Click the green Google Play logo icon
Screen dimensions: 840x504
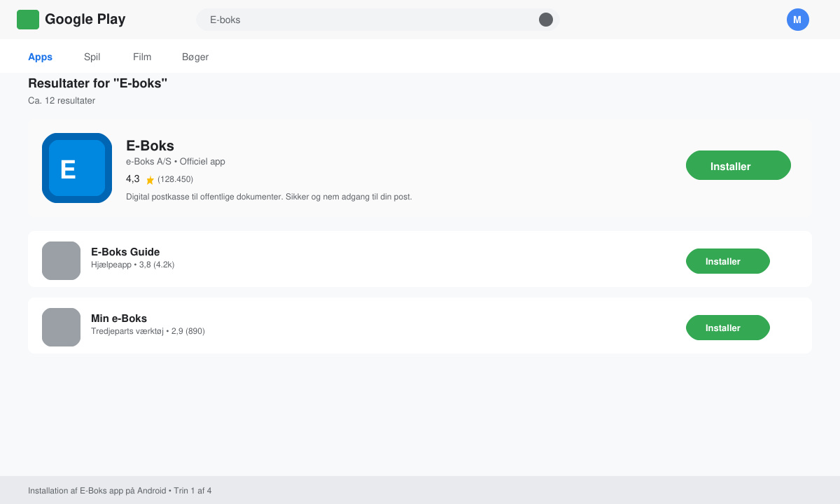28,20
